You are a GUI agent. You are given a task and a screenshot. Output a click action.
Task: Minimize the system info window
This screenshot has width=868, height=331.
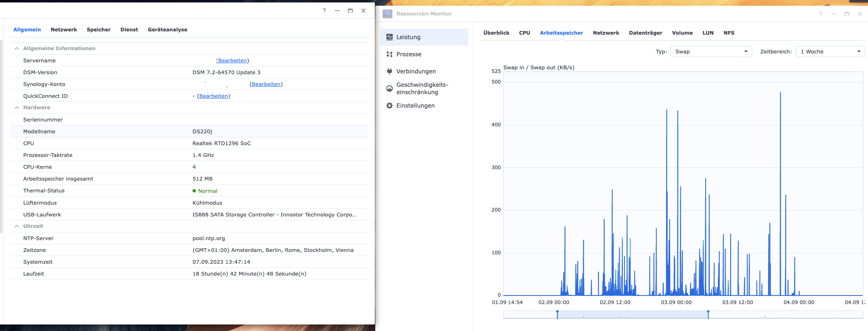click(337, 11)
